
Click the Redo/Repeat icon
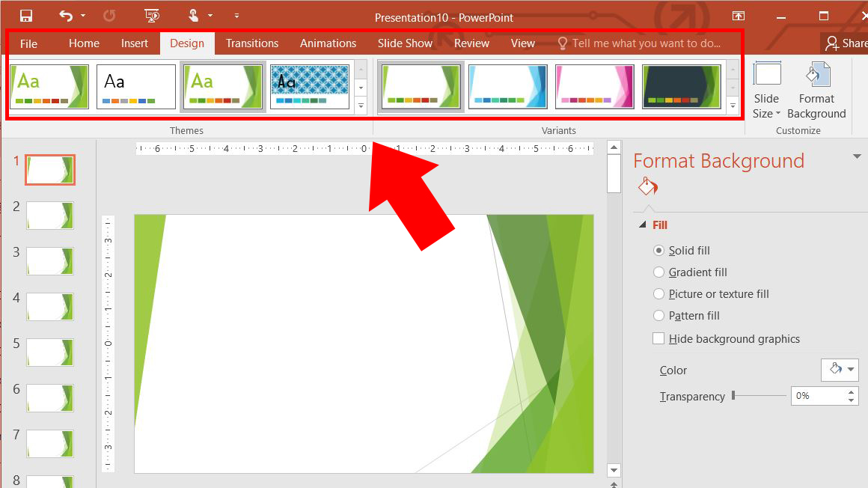pos(109,16)
